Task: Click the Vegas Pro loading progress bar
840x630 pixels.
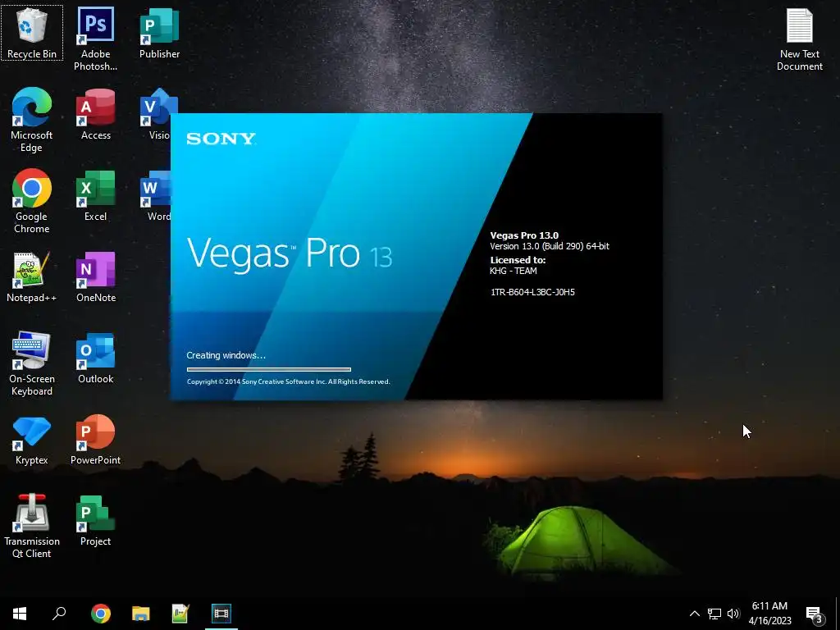Action: tap(269, 369)
